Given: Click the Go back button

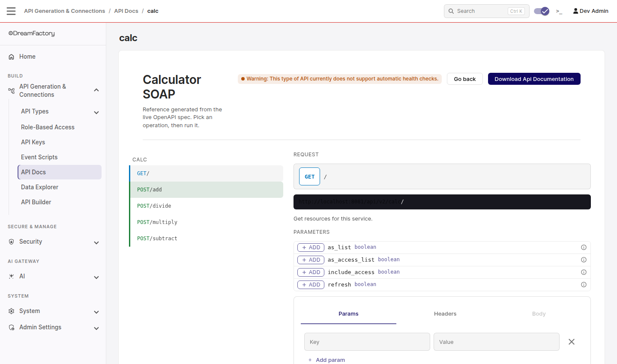Looking at the screenshot, I should [465, 79].
